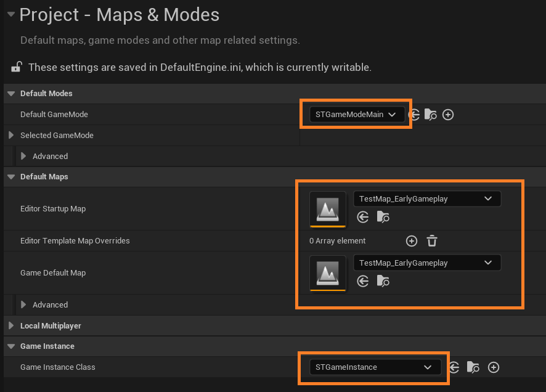546x392 pixels.
Task: Open the Editor Startup Map dropdown
Action: point(426,198)
